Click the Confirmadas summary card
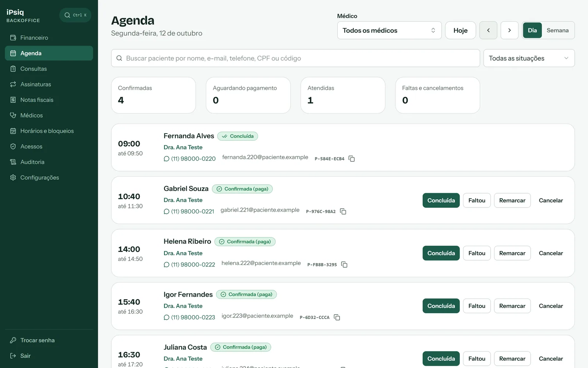 click(154, 95)
